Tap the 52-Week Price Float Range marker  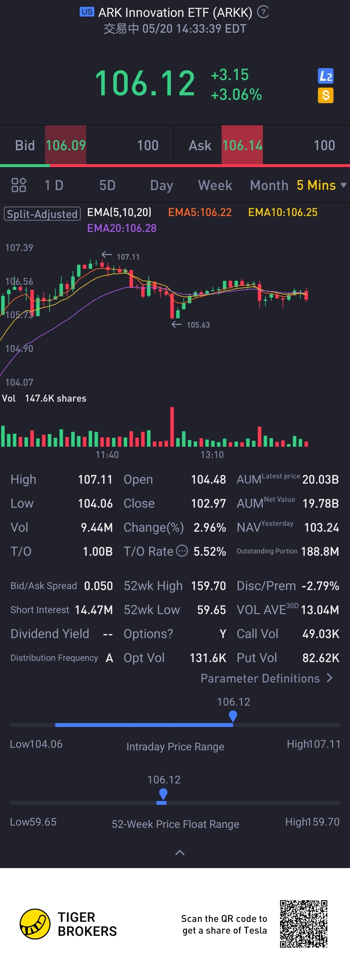click(163, 794)
